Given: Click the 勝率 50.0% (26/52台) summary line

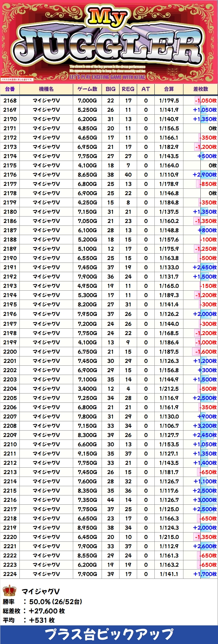Looking at the screenshot, I should coord(42,602).
